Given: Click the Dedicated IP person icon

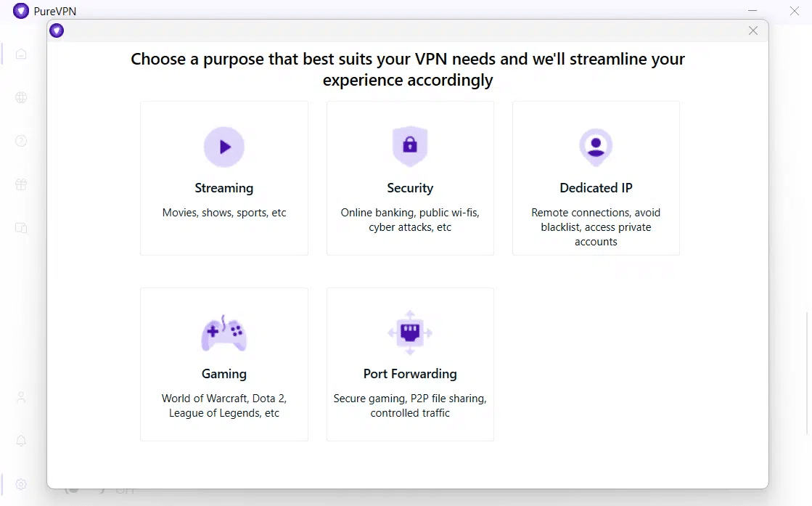Looking at the screenshot, I should coord(596,147).
